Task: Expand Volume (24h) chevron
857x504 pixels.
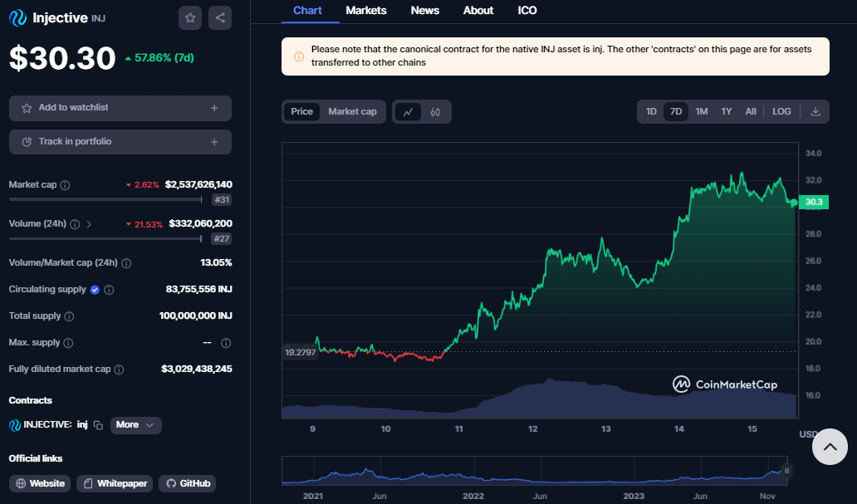Action: pyautogui.click(x=90, y=224)
